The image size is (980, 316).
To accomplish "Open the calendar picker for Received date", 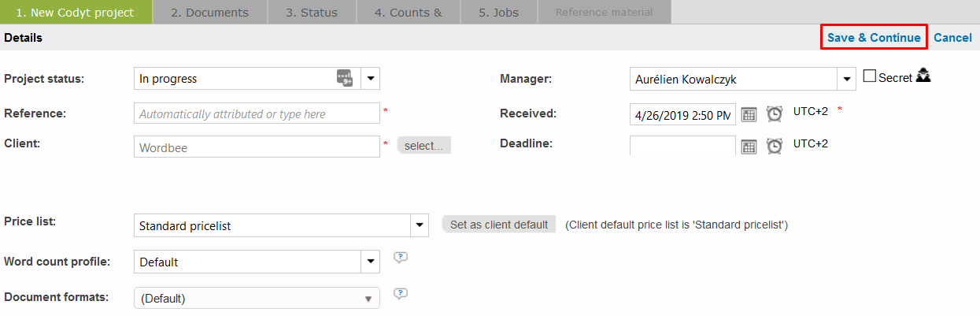I will (x=749, y=114).
